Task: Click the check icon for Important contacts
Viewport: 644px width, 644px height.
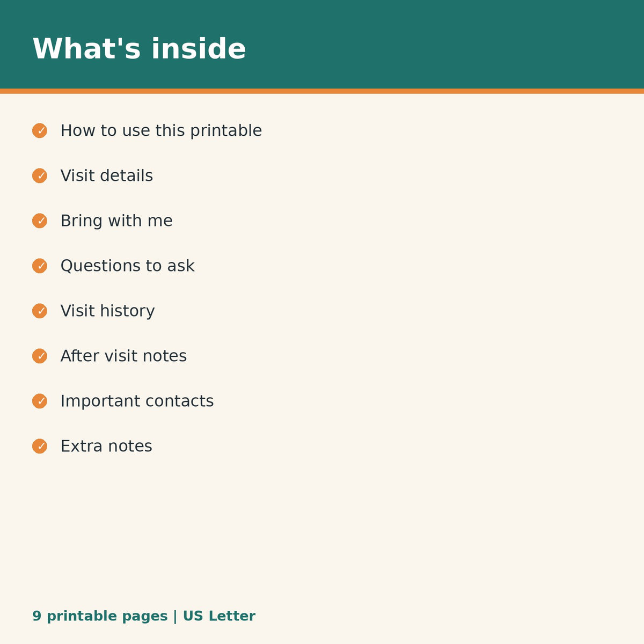Action: (40, 401)
